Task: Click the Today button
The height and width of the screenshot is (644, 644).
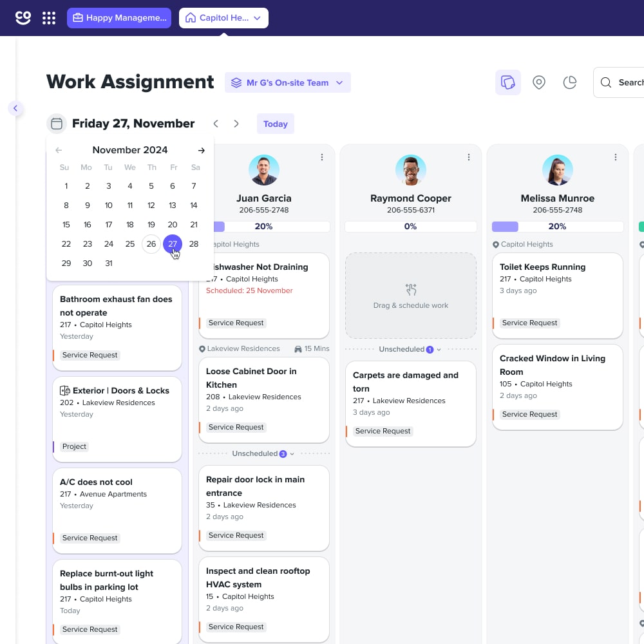Action: 275,124
